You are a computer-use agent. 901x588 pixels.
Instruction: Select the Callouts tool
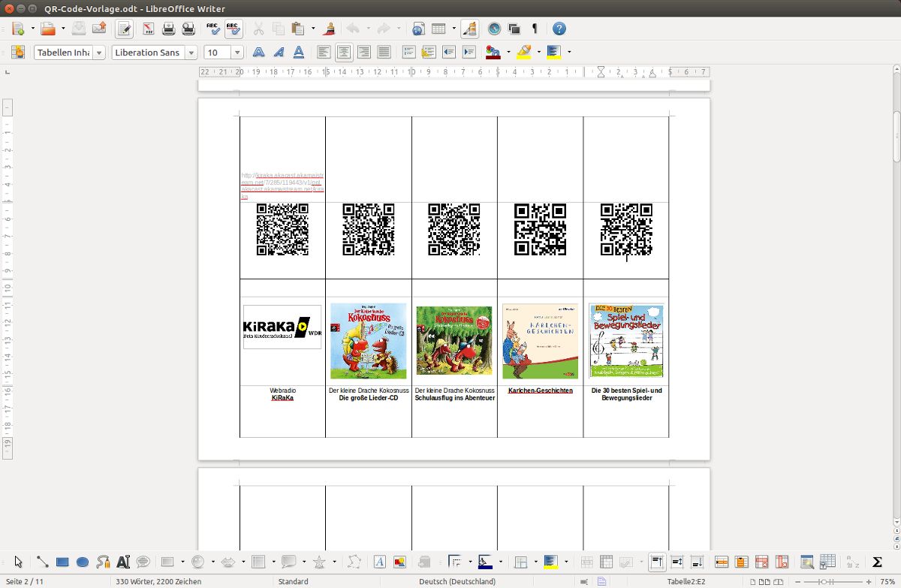coord(143,561)
